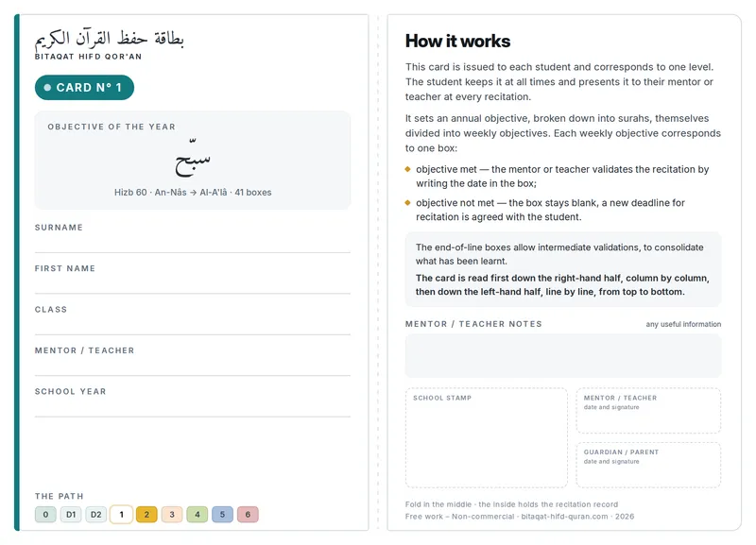The width and height of the screenshot is (756, 545).
Task: Click the BITAQAT HIFD QOR'AN subtitle
Action: pos(88,57)
